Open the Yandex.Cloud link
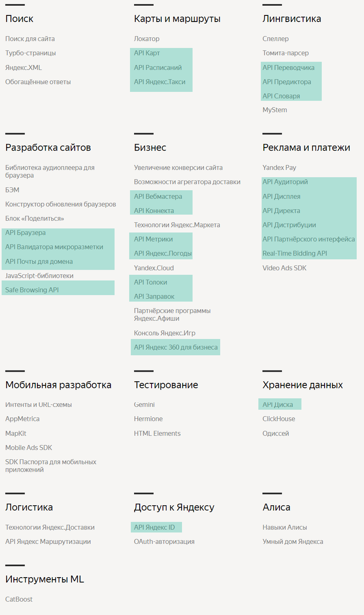Screen dimensions: 364x615 (x=154, y=268)
